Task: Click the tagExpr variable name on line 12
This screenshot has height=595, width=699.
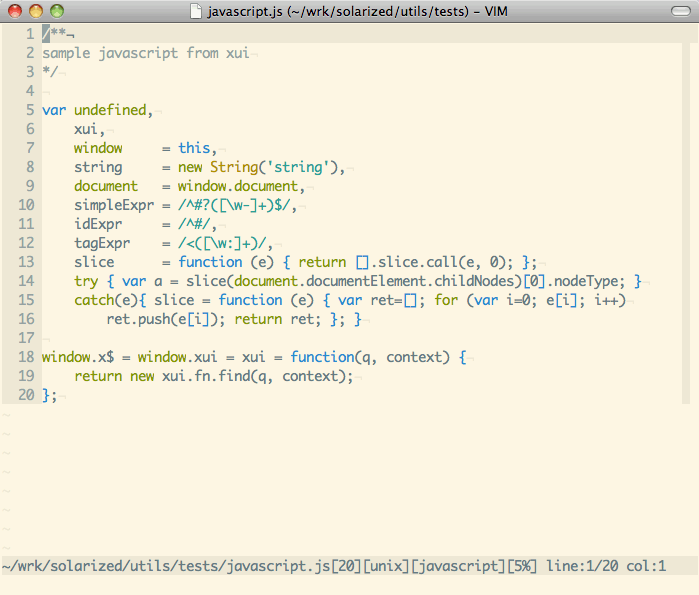Action: [102, 243]
